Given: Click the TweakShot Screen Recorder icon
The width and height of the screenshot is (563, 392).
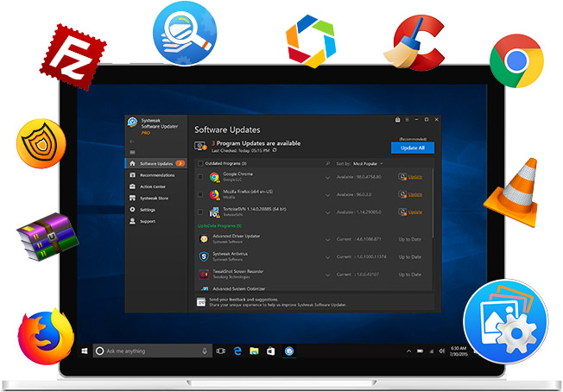Looking at the screenshot, I should [x=204, y=274].
